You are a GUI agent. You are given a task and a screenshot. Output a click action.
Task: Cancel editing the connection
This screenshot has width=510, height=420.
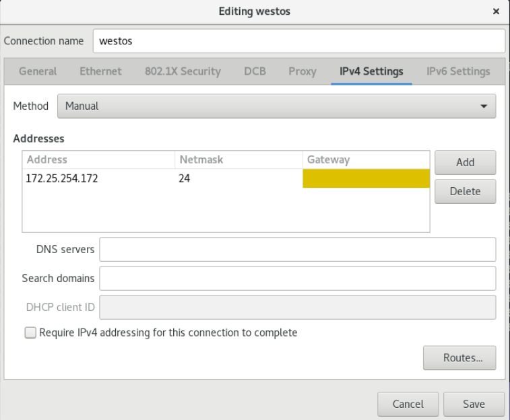point(408,404)
